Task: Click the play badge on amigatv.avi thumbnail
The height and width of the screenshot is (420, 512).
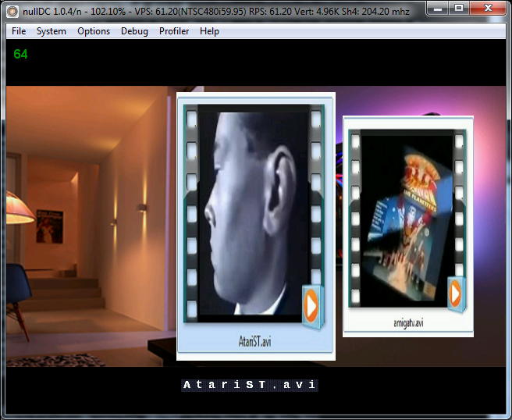Action: (456, 294)
